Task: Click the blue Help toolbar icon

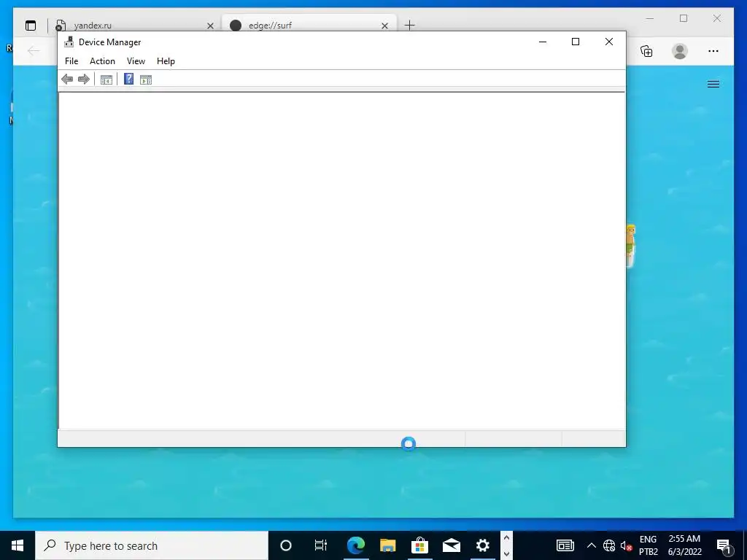Action: coord(128,79)
